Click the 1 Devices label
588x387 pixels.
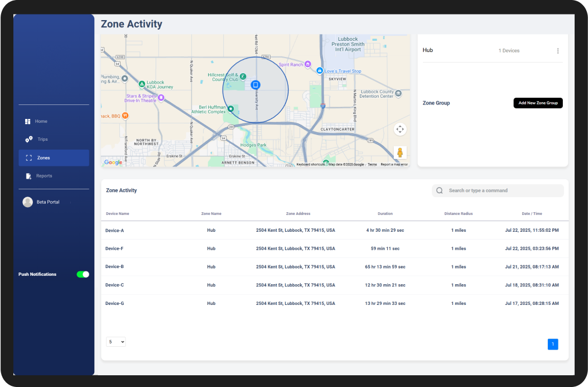pos(509,51)
